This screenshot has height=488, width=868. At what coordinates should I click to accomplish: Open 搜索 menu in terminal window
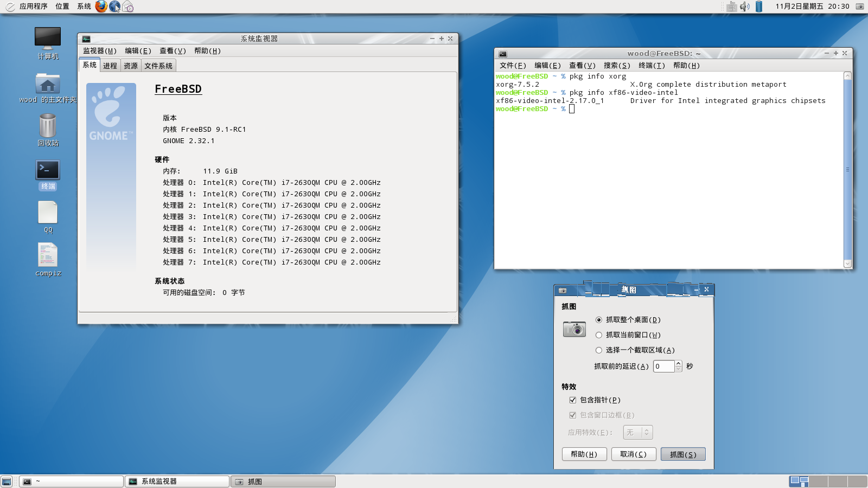click(617, 66)
